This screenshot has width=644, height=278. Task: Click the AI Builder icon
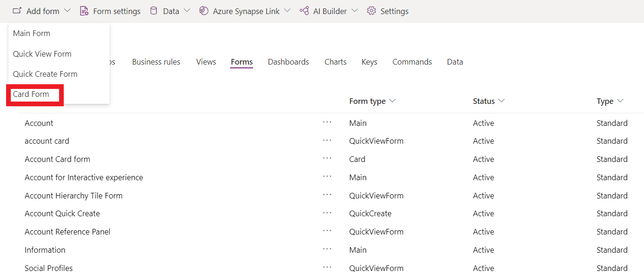pyautogui.click(x=304, y=11)
